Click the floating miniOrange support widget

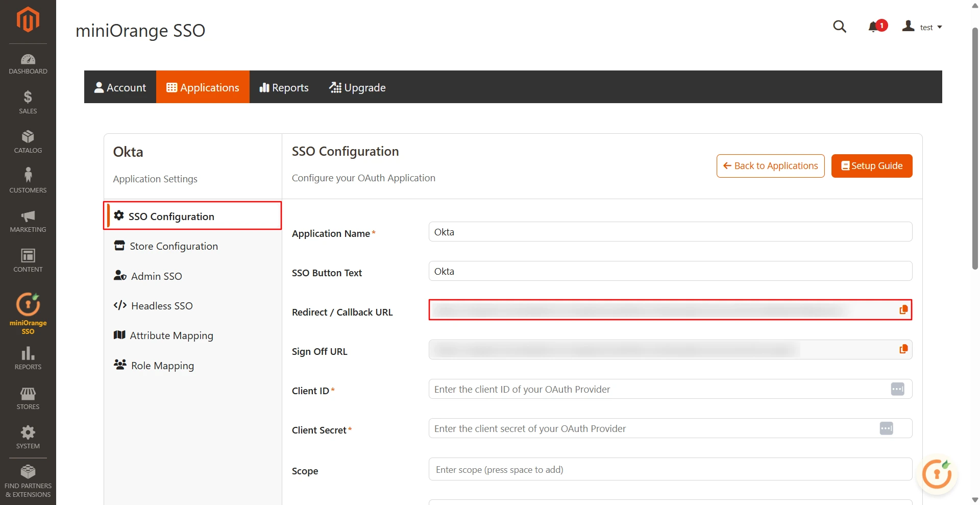[x=937, y=474]
